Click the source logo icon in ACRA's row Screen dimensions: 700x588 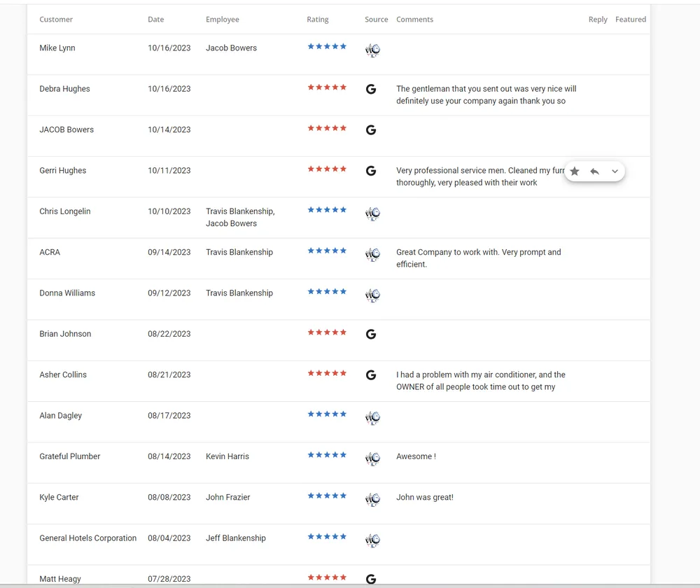372,254
